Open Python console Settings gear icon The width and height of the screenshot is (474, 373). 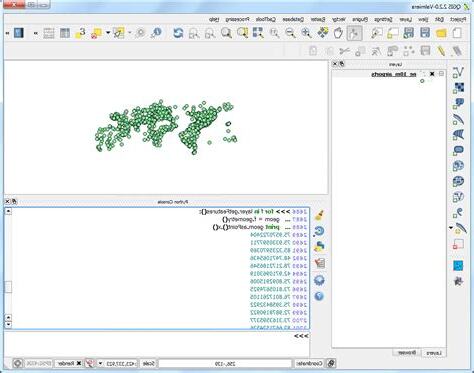tap(319, 280)
